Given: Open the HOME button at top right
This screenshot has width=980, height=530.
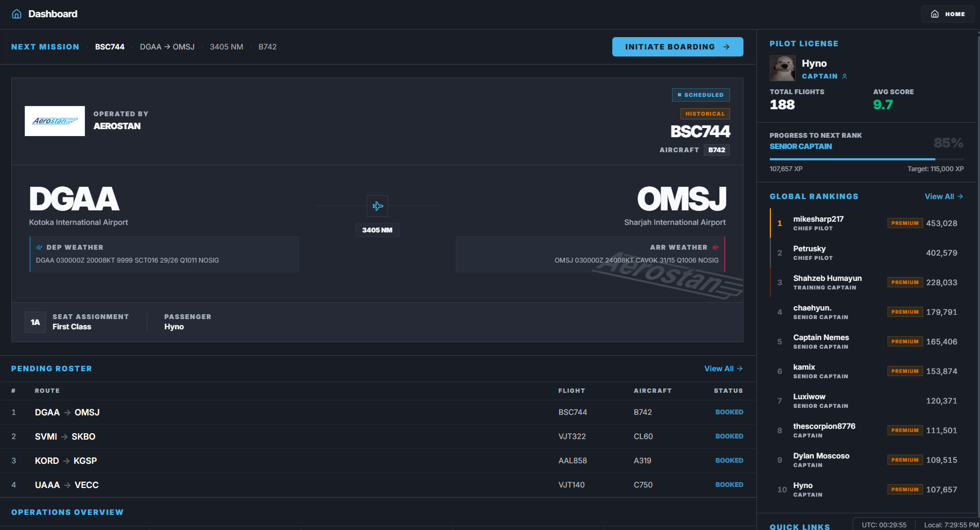Looking at the screenshot, I should click(x=948, y=14).
